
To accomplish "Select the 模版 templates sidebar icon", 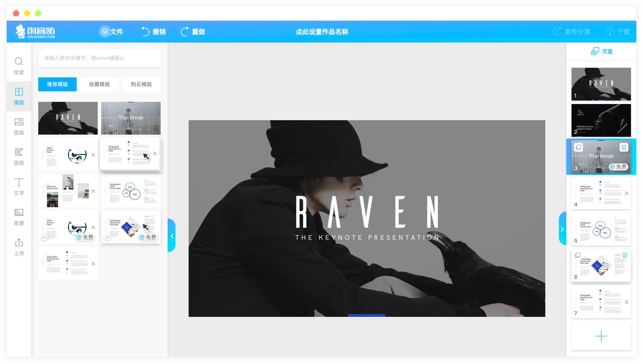I will coord(19,96).
